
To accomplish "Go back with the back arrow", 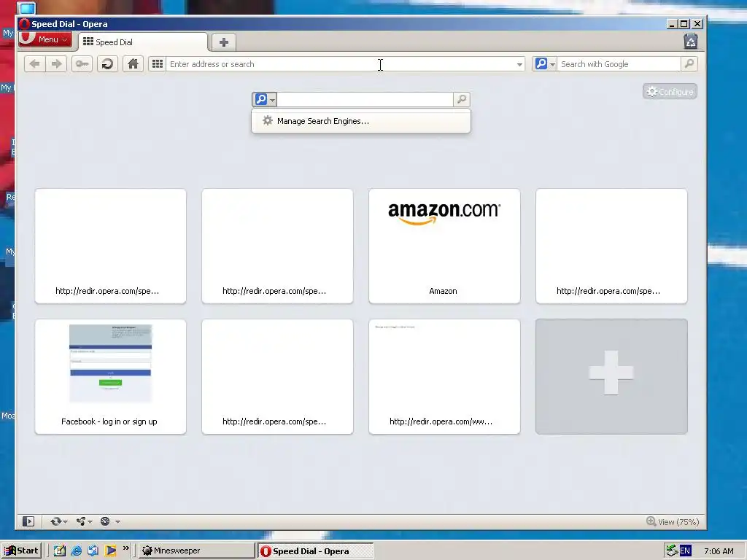I will [35, 64].
